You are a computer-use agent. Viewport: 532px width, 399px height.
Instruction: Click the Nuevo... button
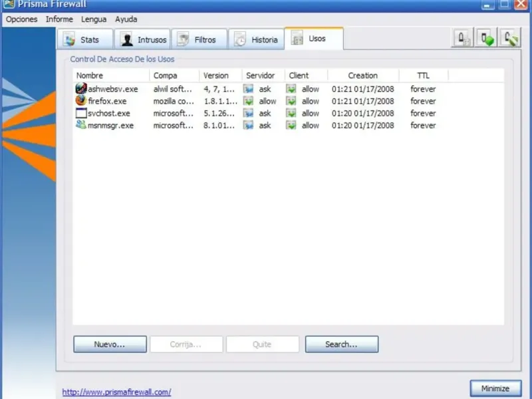[110, 344]
